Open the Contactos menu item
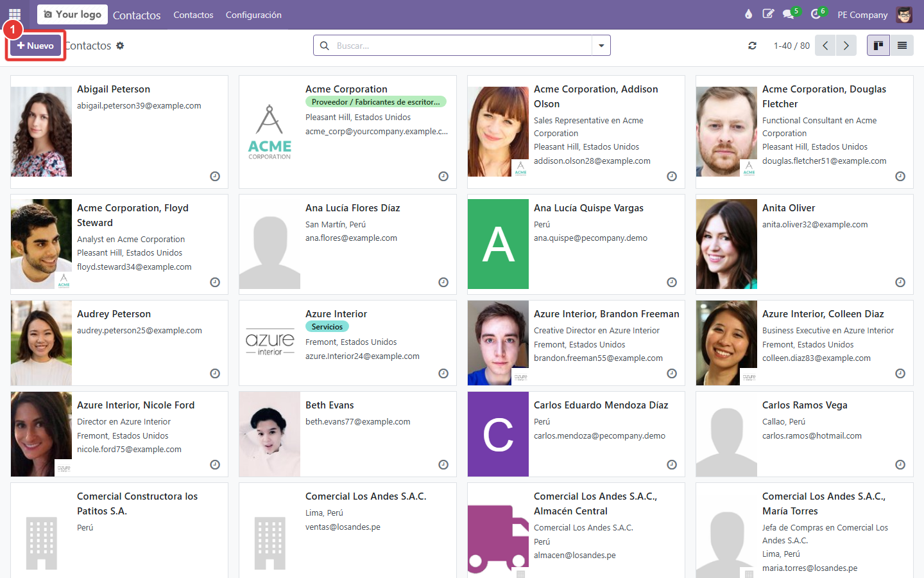This screenshot has height=578, width=924. coord(193,15)
